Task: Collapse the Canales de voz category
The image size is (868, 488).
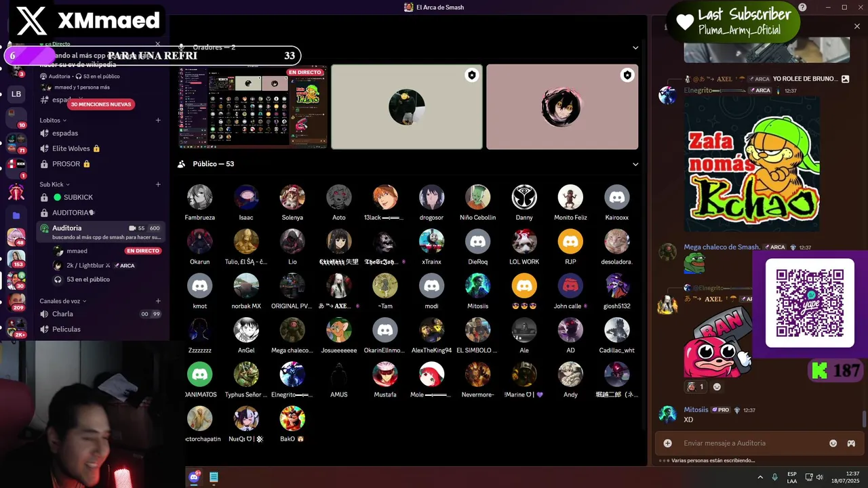Action: click(63, 301)
